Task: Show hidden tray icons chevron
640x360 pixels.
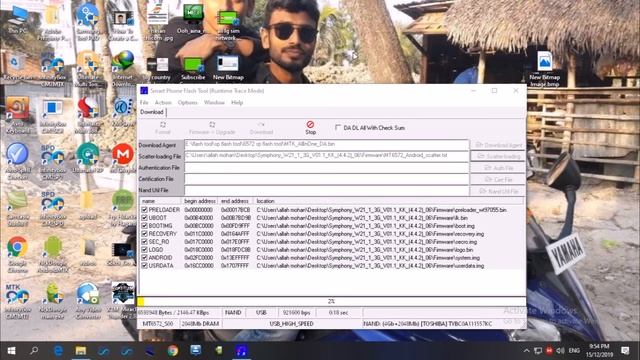Action: 527,351
